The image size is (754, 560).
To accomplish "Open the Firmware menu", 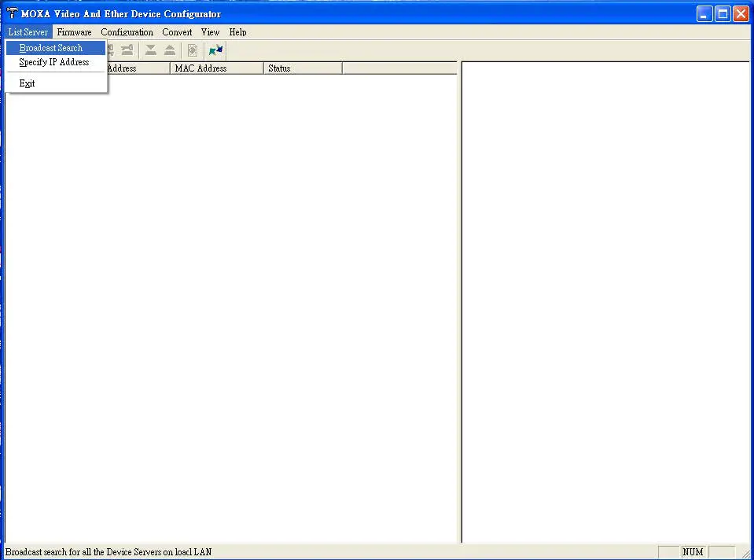I will (x=74, y=32).
